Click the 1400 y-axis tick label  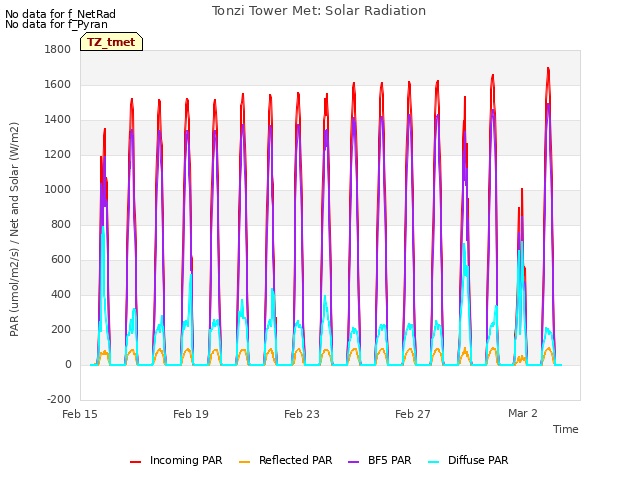(x=58, y=120)
